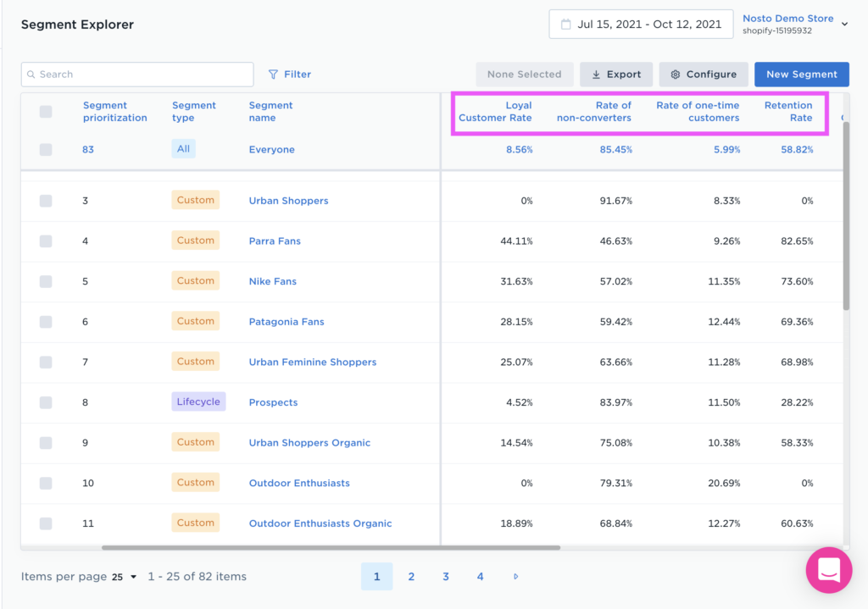Check the Patagonia Fans row checkbox
Image resolution: width=868 pixels, height=609 pixels.
(x=46, y=322)
